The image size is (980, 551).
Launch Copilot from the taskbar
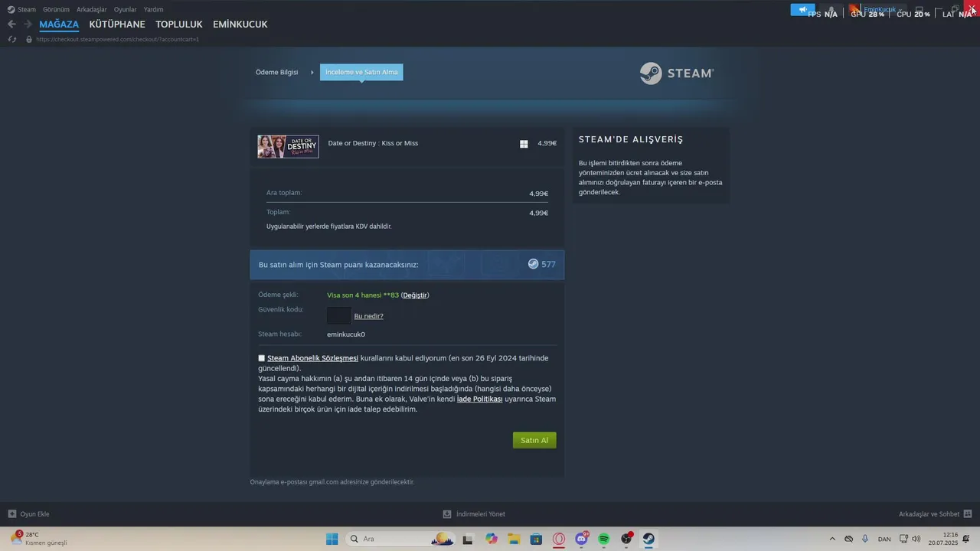coord(492,539)
